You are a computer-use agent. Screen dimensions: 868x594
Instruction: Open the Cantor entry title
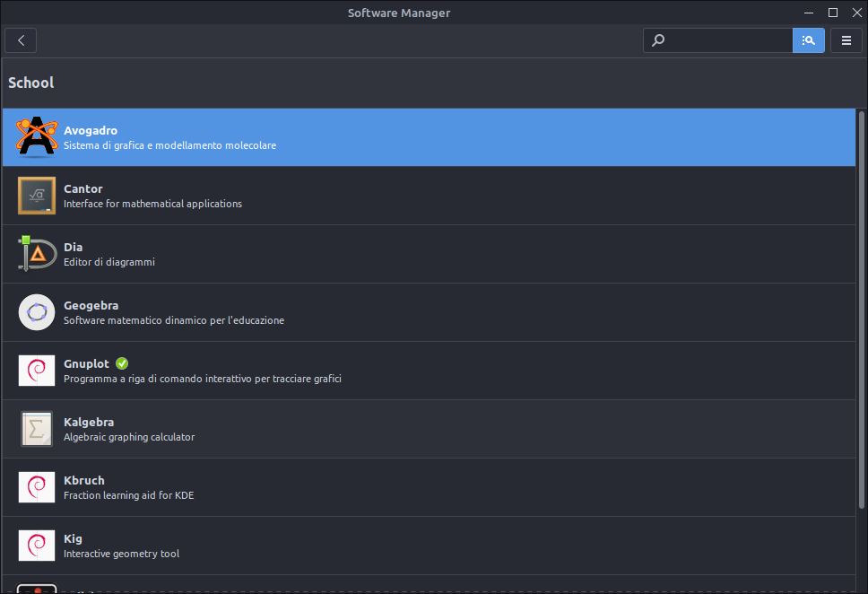(x=83, y=189)
